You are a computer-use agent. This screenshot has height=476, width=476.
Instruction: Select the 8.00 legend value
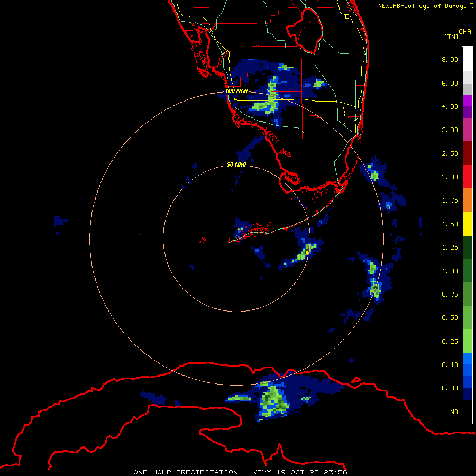click(450, 59)
